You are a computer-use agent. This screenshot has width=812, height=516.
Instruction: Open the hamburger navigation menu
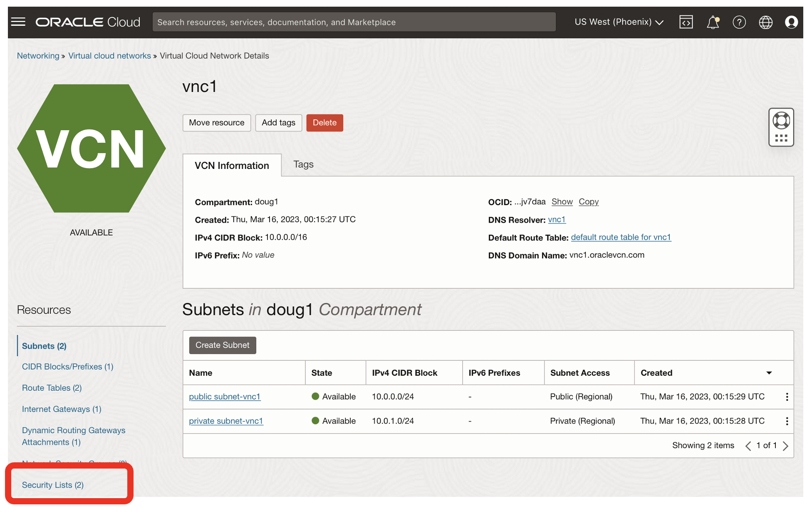(18, 22)
